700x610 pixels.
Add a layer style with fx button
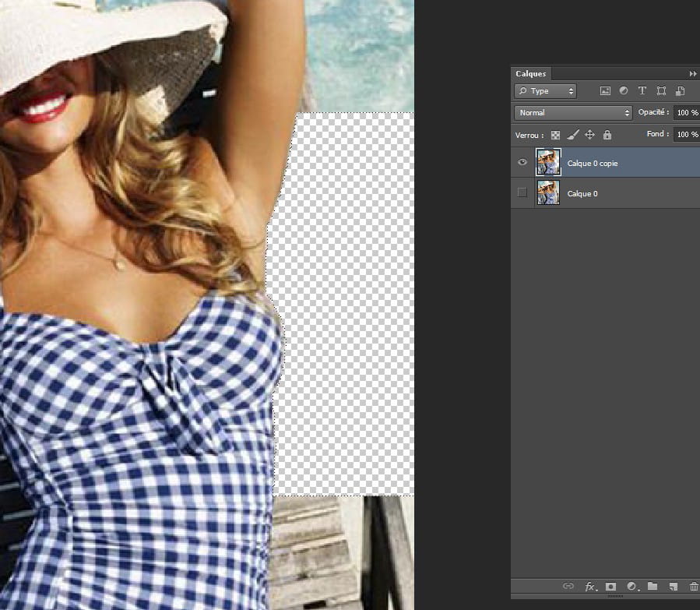[x=590, y=586]
